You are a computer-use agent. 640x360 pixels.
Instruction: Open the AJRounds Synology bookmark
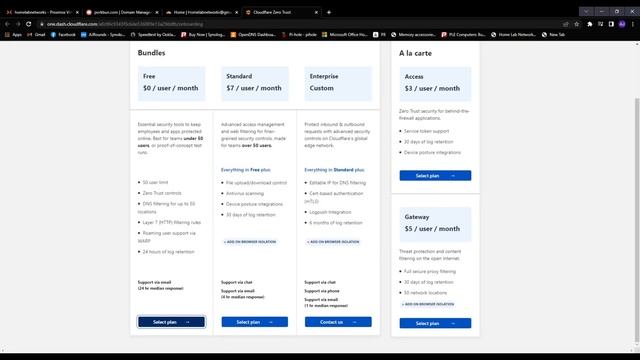103,35
